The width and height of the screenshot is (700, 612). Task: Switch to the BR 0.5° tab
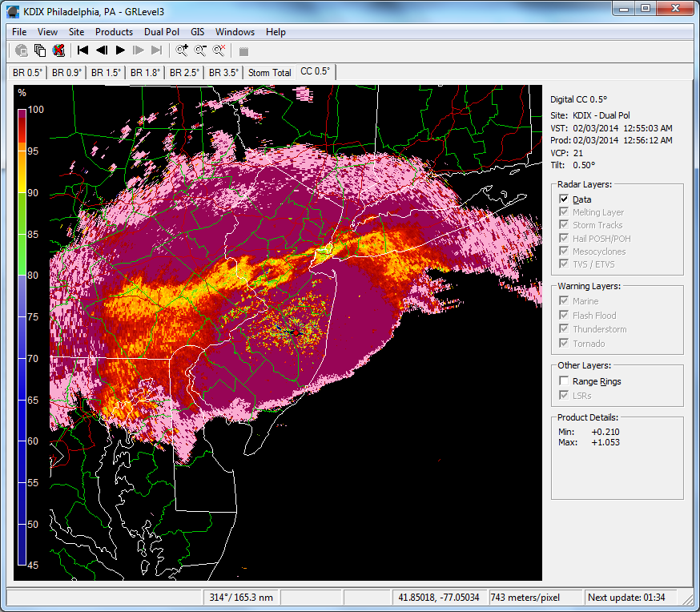28,73
